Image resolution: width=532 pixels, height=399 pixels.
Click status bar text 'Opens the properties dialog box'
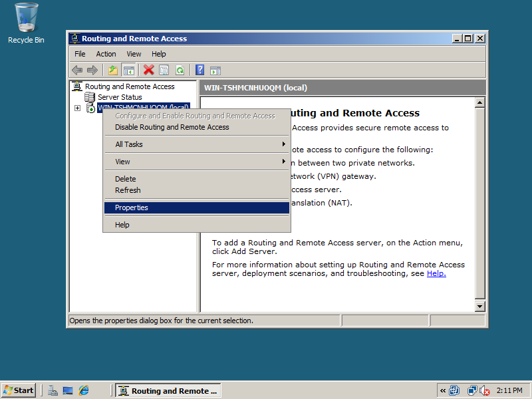click(x=161, y=321)
